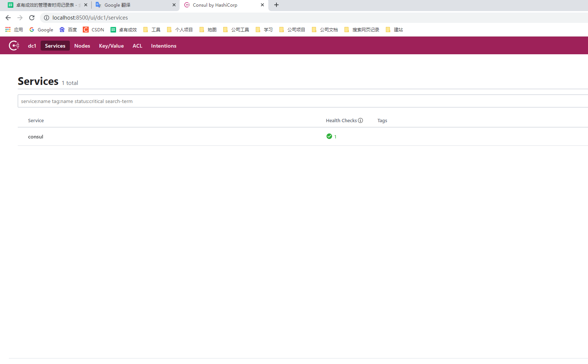Click the browser forward arrow
The width and height of the screenshot is (588, 364).
click(20, 18)
